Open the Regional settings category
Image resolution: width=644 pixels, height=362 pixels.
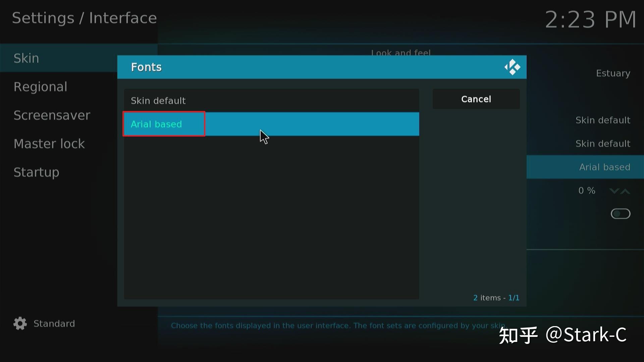(40, 87)
